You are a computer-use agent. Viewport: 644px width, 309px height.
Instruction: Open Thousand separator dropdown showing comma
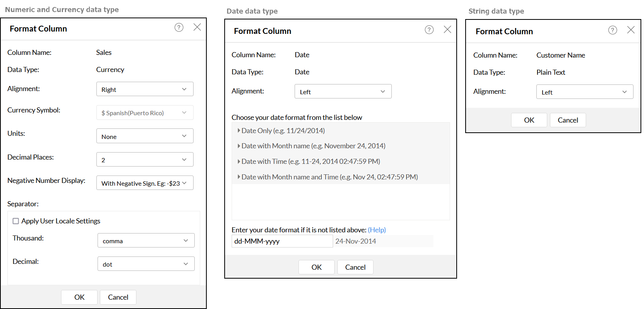tap(146, 241)
